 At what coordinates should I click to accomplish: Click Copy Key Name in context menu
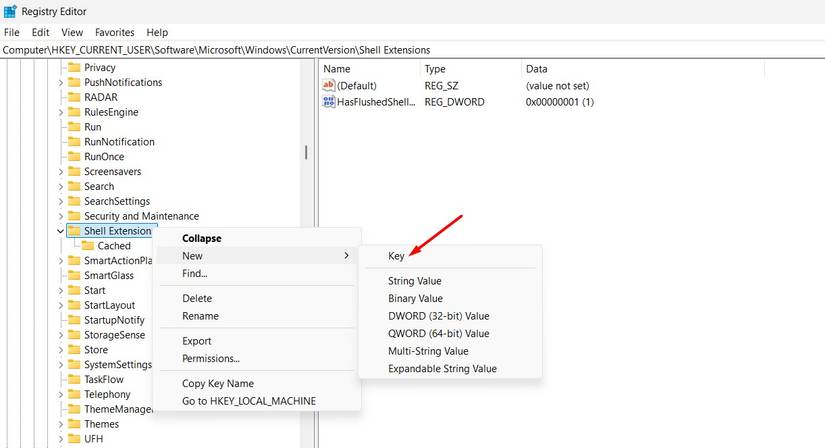[257, 383]
